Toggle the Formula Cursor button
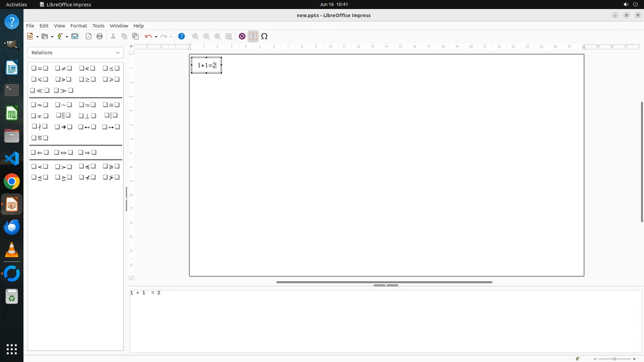 [253, 37]
